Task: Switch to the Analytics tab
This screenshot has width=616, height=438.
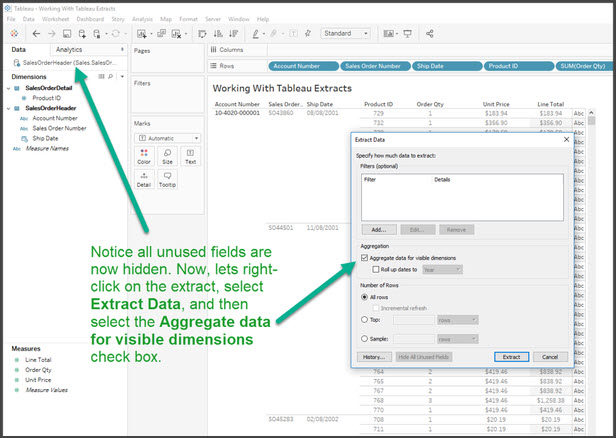Action: (70, 49)
